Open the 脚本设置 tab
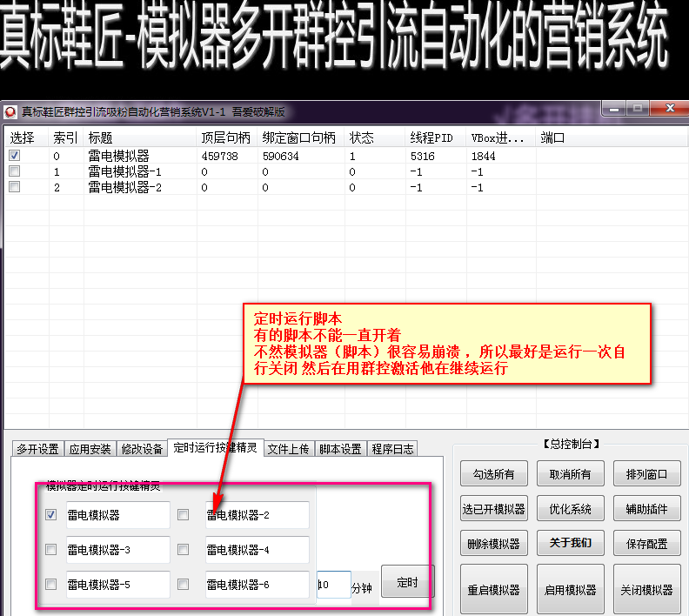 pos(340,449)
